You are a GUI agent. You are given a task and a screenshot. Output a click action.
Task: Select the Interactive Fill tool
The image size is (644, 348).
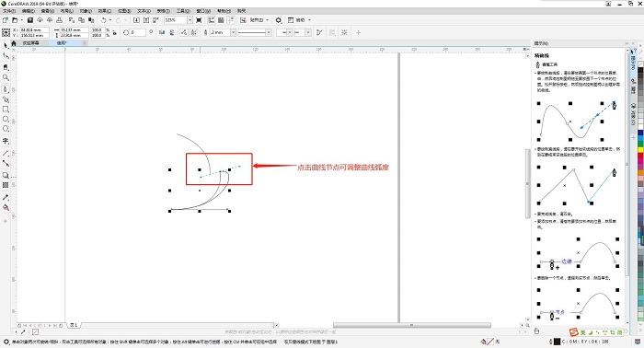(x=6, y=208)
